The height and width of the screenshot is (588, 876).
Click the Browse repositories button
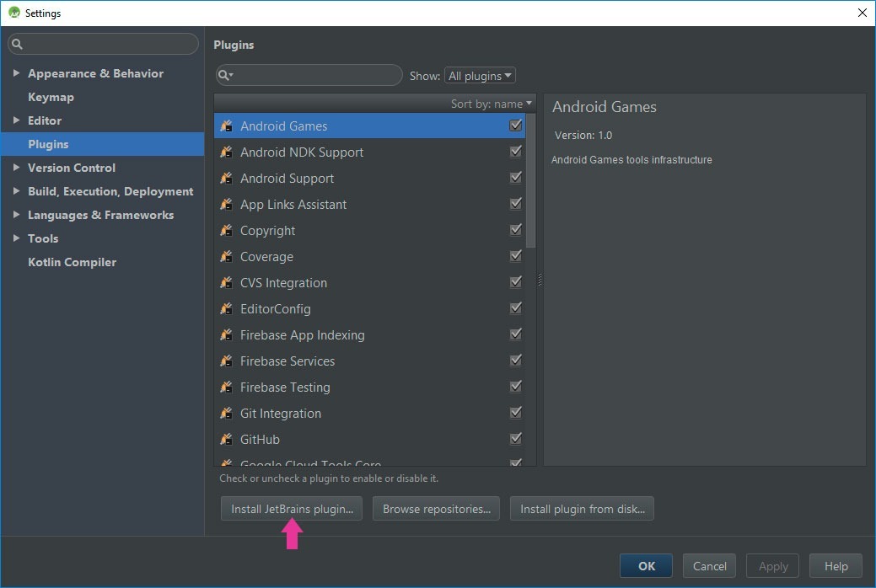coord(437,509)
